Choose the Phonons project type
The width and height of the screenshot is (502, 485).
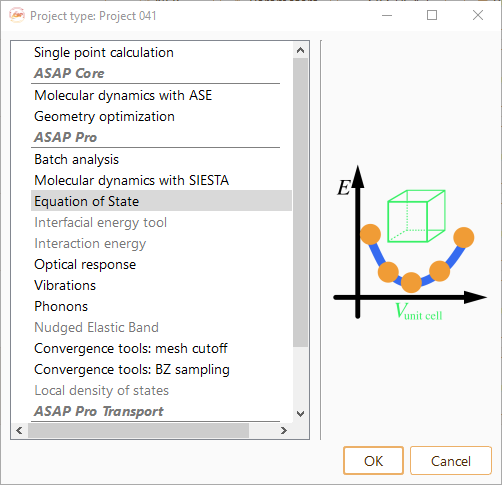[x=161, y=306]
